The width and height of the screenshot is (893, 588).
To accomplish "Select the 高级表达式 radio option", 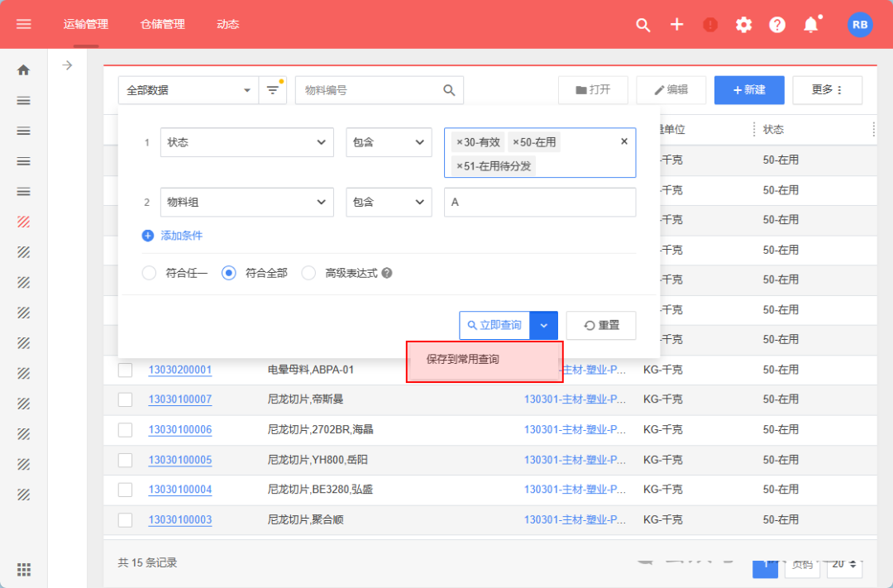I will [x=308, y=273].
